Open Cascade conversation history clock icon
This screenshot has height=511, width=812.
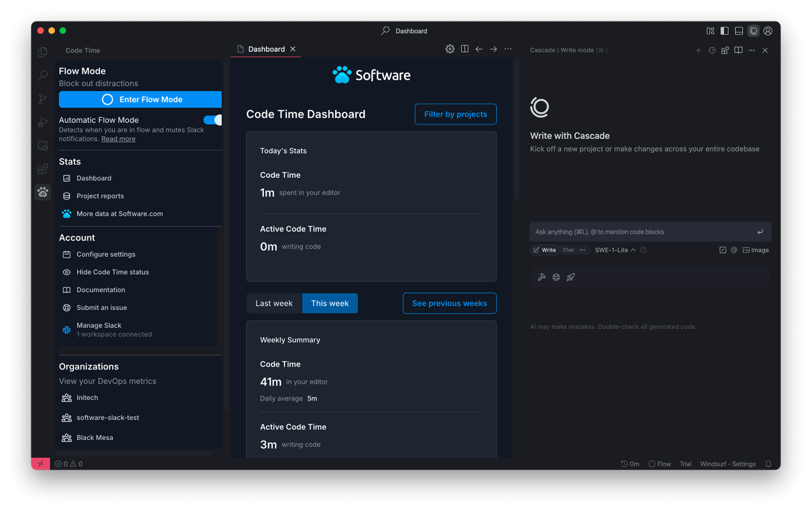712,50
